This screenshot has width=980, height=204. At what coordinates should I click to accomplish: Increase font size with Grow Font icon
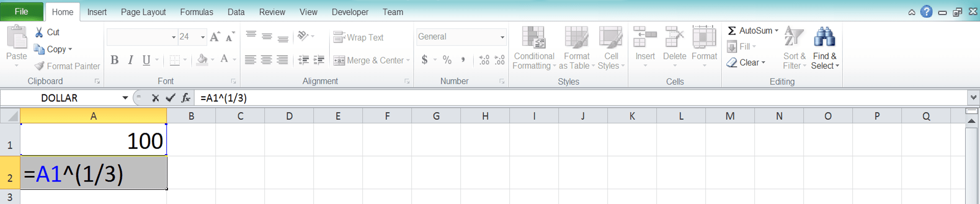coord(215,37)
